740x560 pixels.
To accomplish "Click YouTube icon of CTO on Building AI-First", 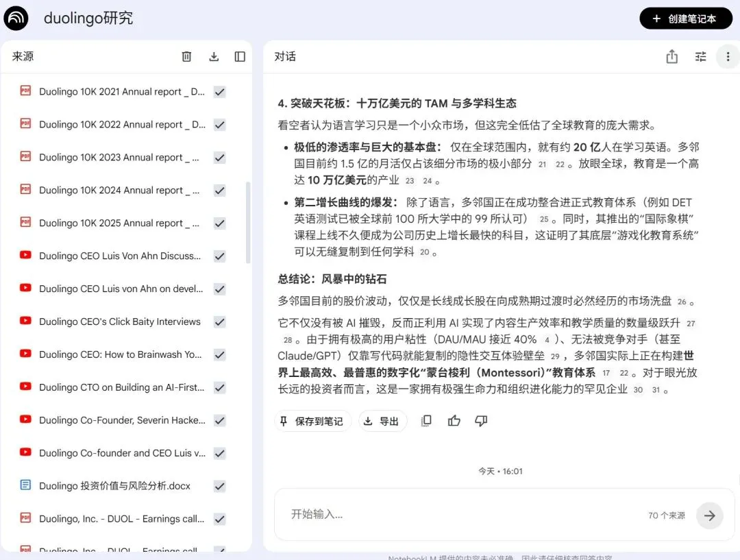I will 25,386.
